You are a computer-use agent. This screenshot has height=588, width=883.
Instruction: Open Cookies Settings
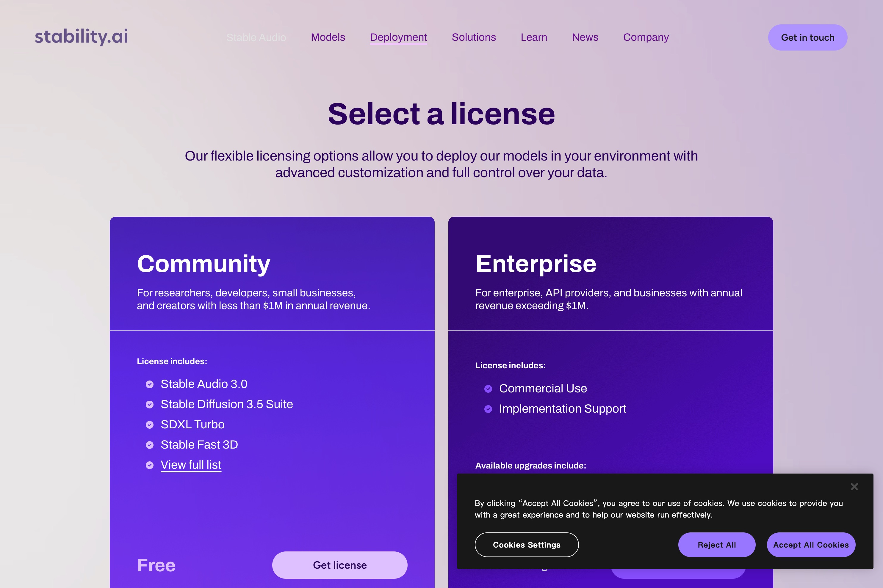point(527,545)
